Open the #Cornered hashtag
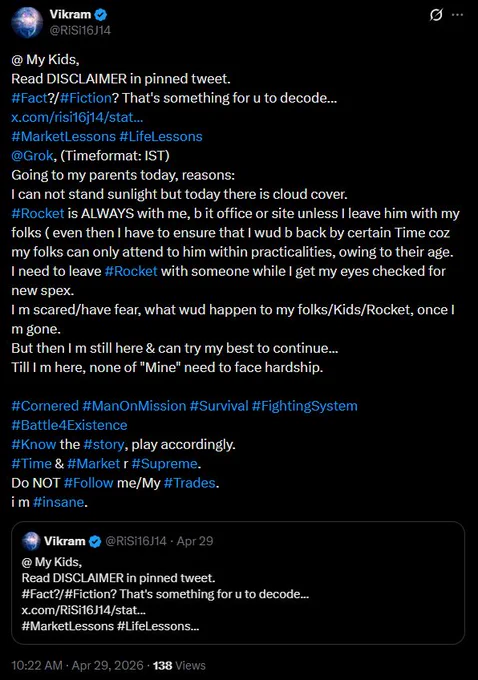Screen dimensions: 478x680 pyautogui.click(x=45, y=406)
